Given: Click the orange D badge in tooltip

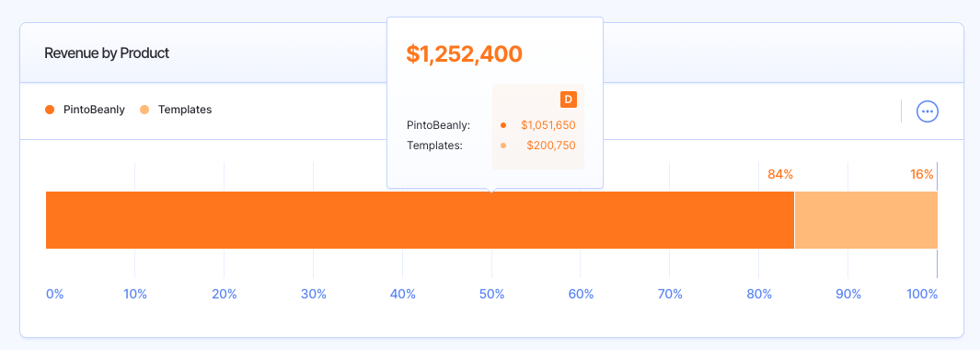Looking at the screenshot, I should point(568,99).
